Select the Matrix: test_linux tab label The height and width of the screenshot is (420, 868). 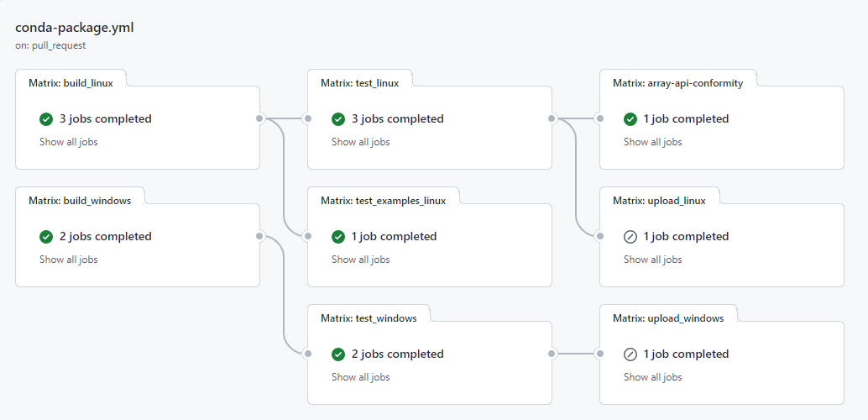(x=360, y=83)
